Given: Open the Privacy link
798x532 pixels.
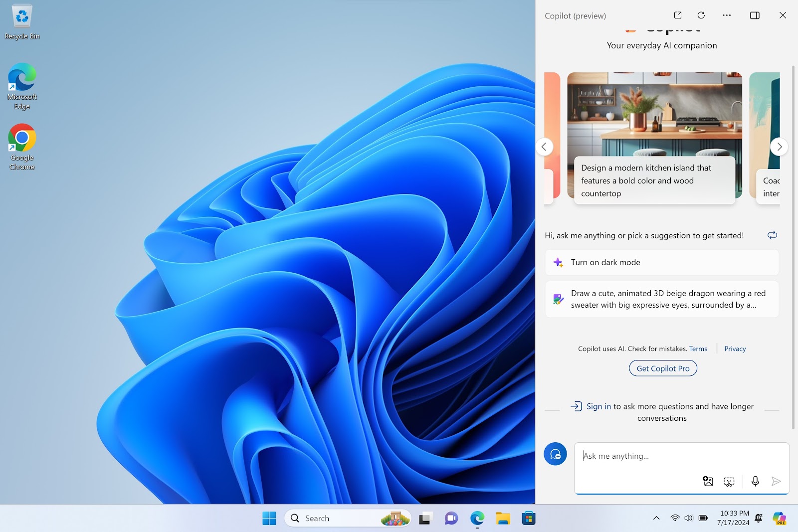Looking at the screenshot, I should pos(735,349).
